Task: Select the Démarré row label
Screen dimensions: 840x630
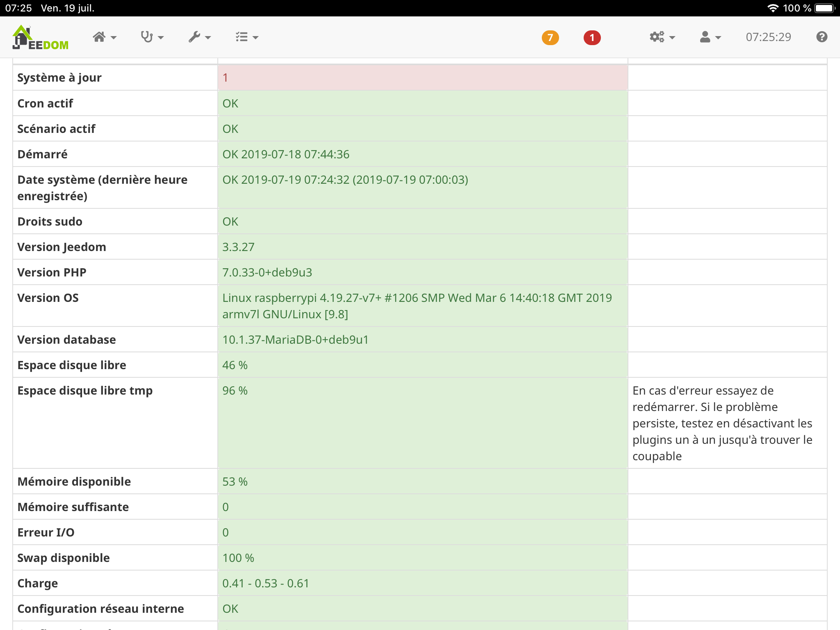Action: [x=42, y=154]
